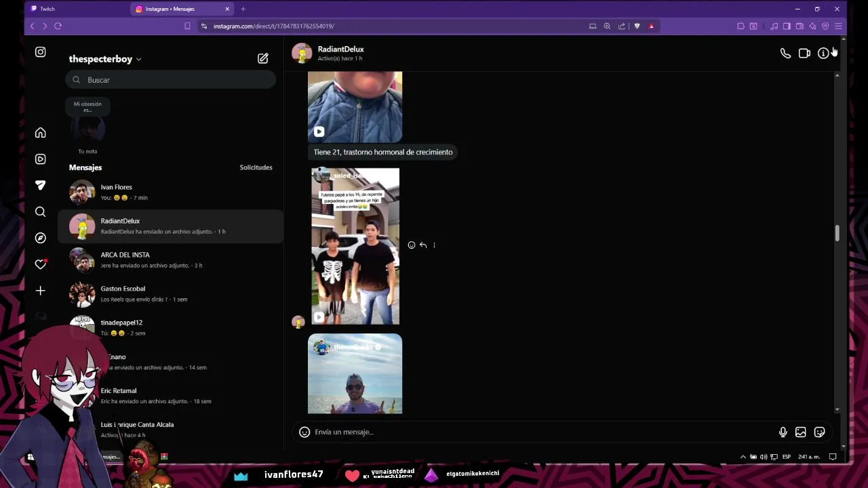868x488 pixels.
Task: Open conversation information icon
Action: click(x=823, y=53)
